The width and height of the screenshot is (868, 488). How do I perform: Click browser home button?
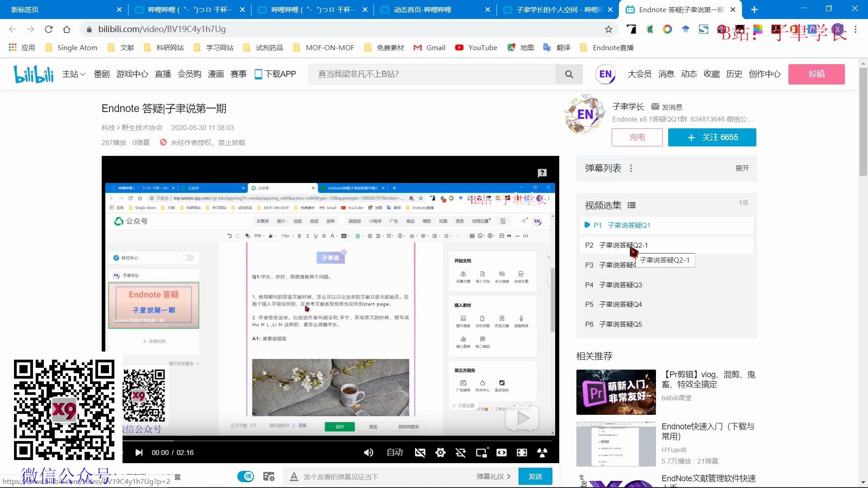pos(67,29)
